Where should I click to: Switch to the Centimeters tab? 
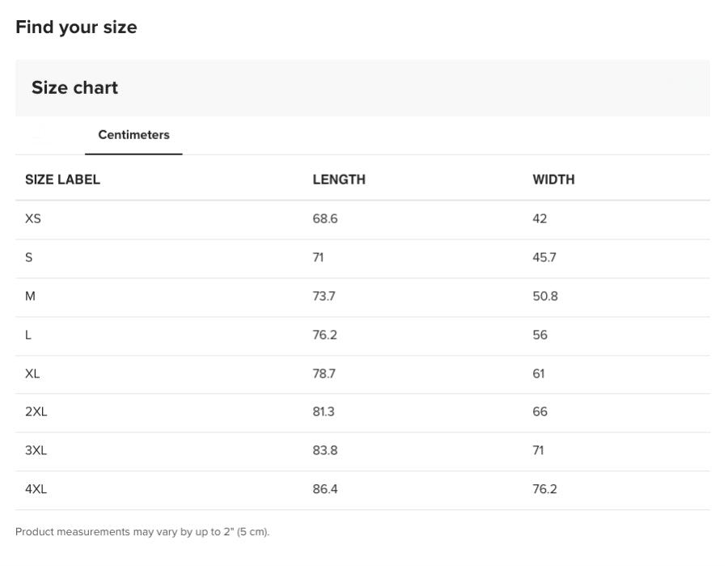[x=133, y=135]
